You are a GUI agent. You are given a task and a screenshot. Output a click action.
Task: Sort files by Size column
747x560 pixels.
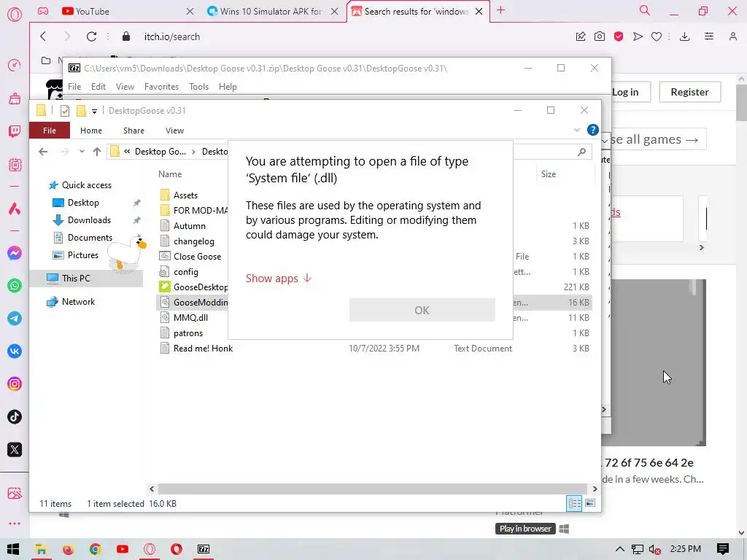click(x=549, y=174)
